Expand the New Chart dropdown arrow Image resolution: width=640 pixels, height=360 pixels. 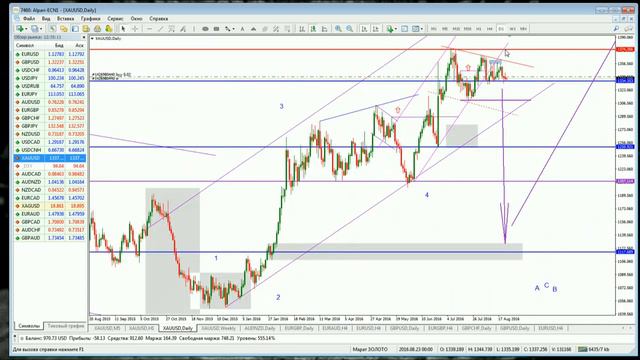click(26, 29)
